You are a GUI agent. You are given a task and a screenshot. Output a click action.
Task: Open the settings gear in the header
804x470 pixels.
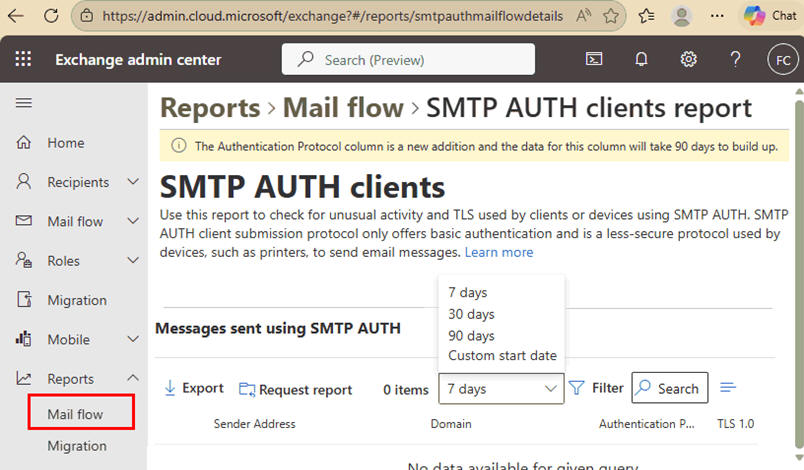[688, 60]
